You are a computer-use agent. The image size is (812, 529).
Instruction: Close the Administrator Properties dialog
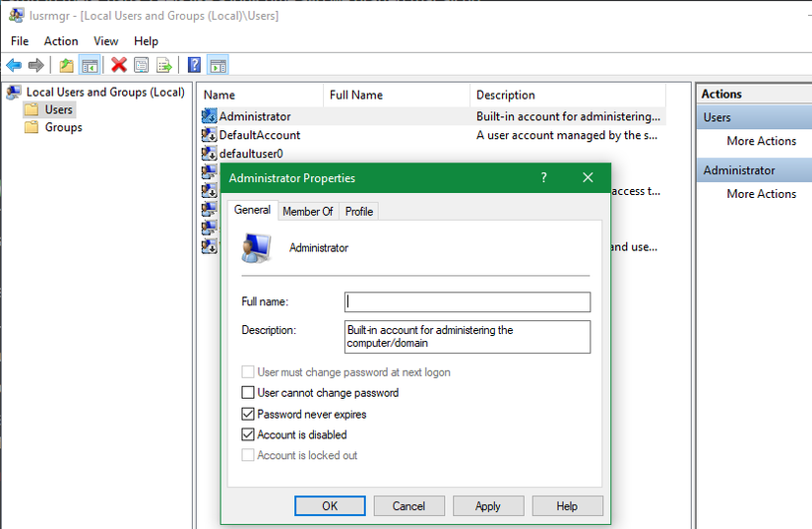588,177
